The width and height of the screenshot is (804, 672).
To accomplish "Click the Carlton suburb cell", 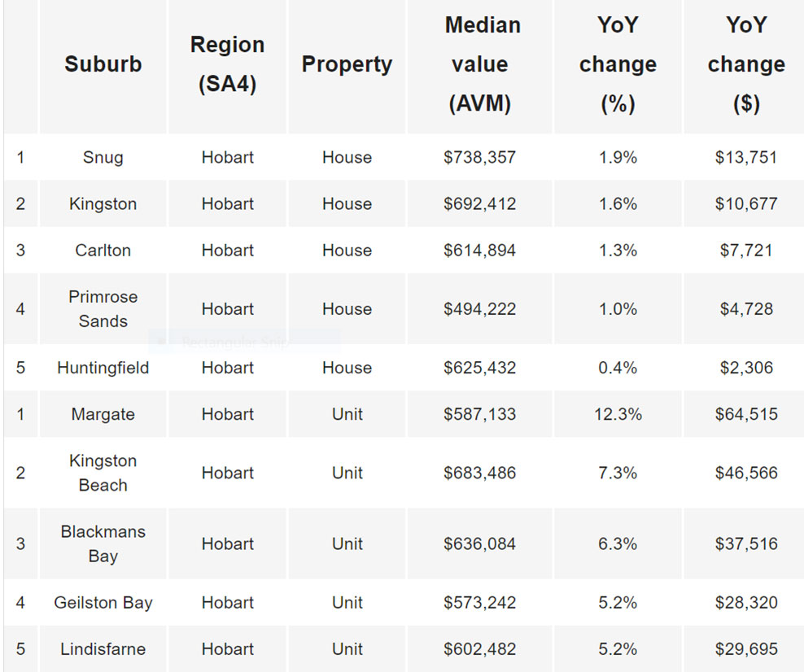I will (103, 251).
